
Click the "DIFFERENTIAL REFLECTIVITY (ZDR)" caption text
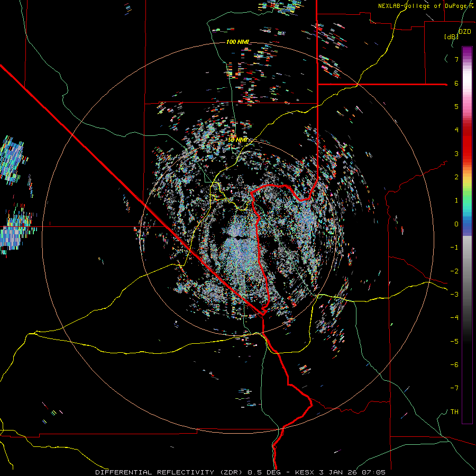tap(169, 472)
